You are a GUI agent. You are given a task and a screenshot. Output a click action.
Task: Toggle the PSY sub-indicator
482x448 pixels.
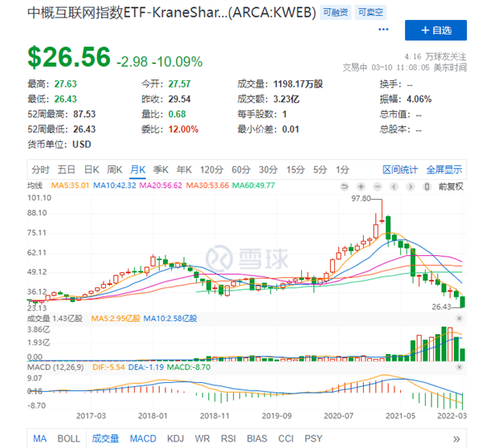pos(313,439)
